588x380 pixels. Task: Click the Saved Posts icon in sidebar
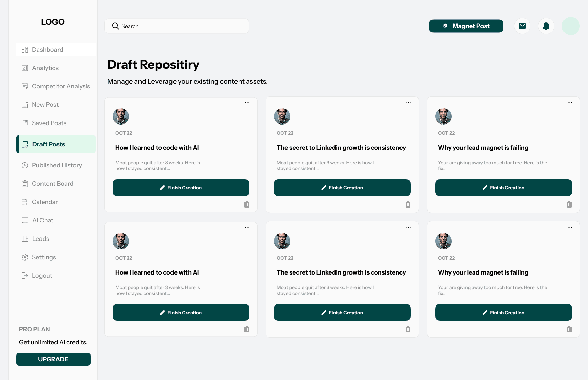(25, 123)
